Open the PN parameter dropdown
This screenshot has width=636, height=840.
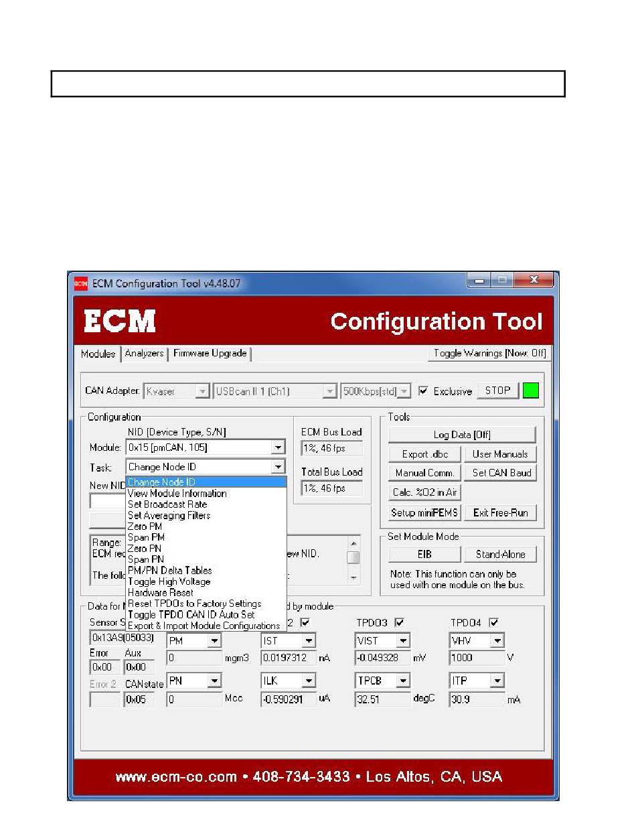[214, 681]
